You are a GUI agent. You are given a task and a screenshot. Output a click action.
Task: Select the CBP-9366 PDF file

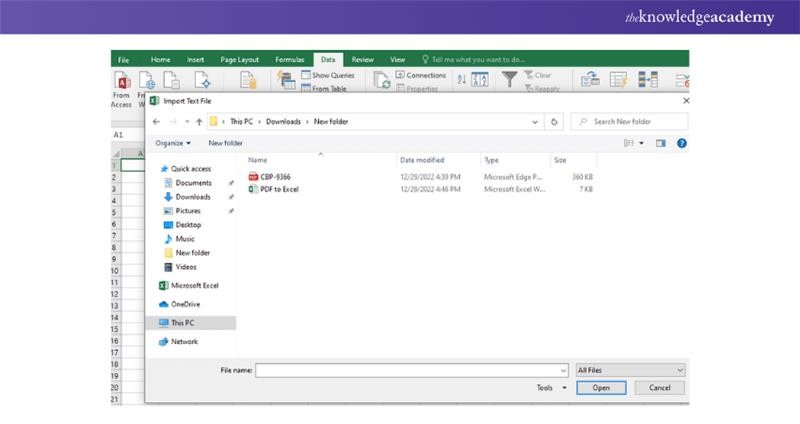click(x=275, y=176)
